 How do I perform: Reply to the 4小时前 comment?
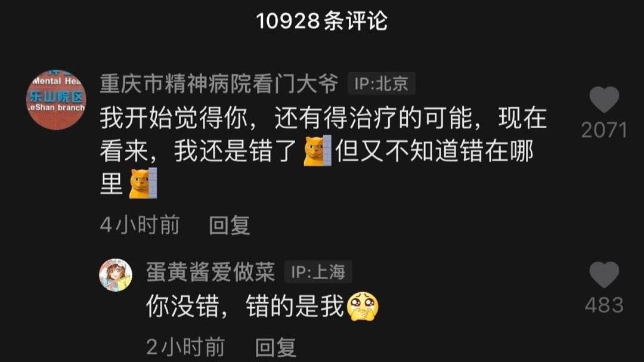click(229, 225)
